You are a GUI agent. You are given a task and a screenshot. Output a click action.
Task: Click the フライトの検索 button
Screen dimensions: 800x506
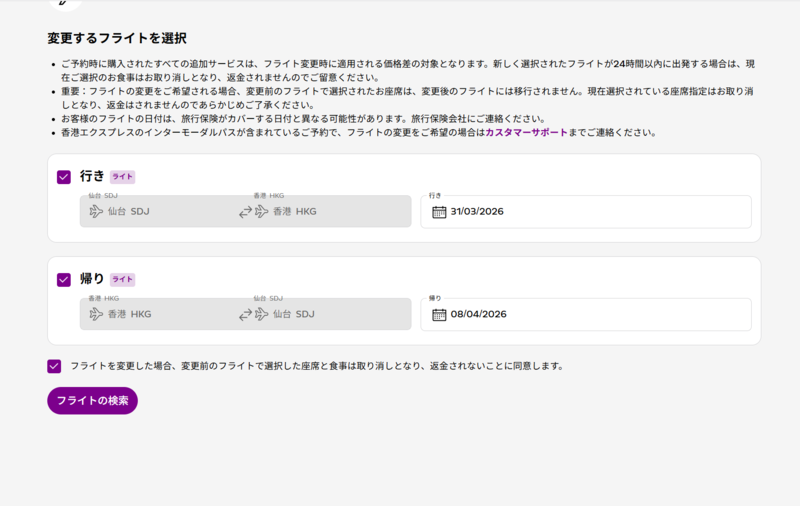92,400
